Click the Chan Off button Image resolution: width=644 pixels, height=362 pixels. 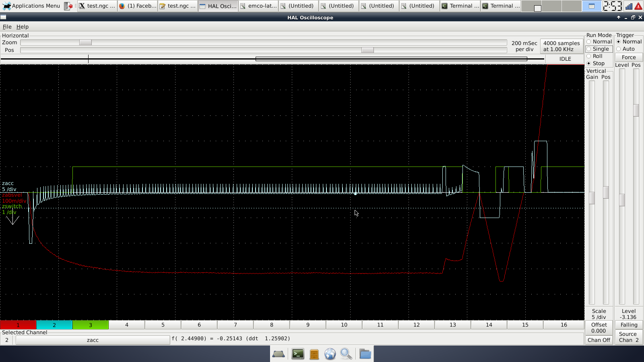(599, 340)
